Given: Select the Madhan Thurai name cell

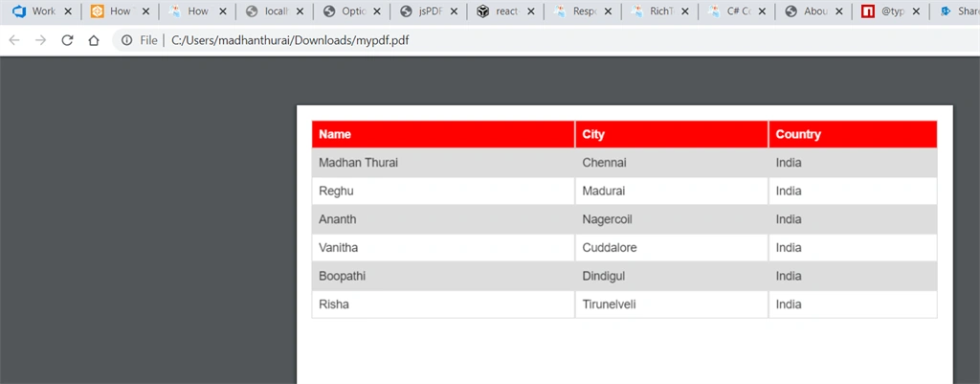Looking at the screenshot, I should (443, 163).
